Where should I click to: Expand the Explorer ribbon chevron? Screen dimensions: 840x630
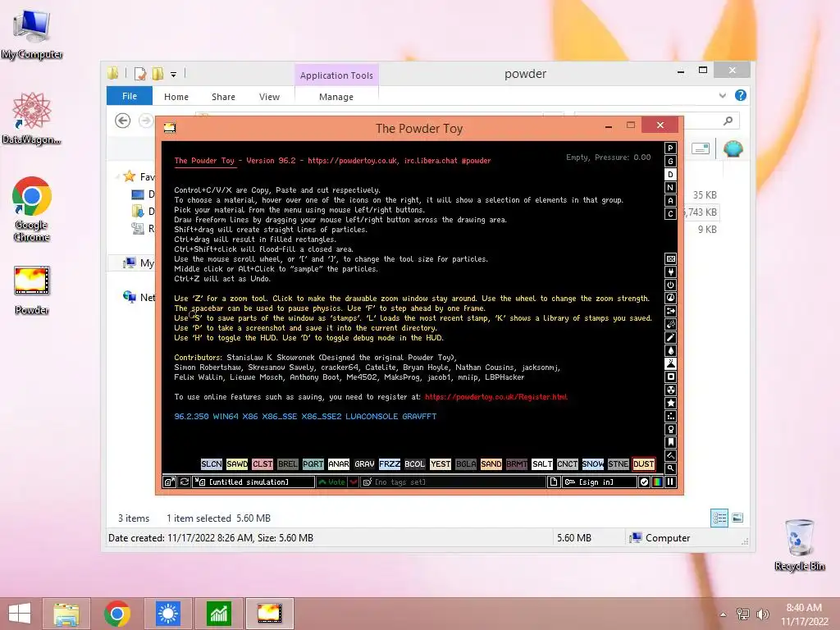point(723,96)
